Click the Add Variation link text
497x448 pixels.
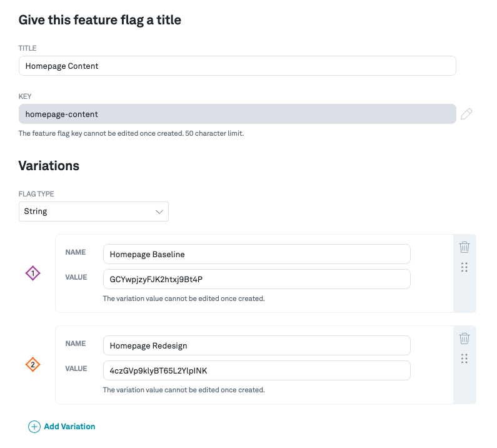(x=69, y=427)
